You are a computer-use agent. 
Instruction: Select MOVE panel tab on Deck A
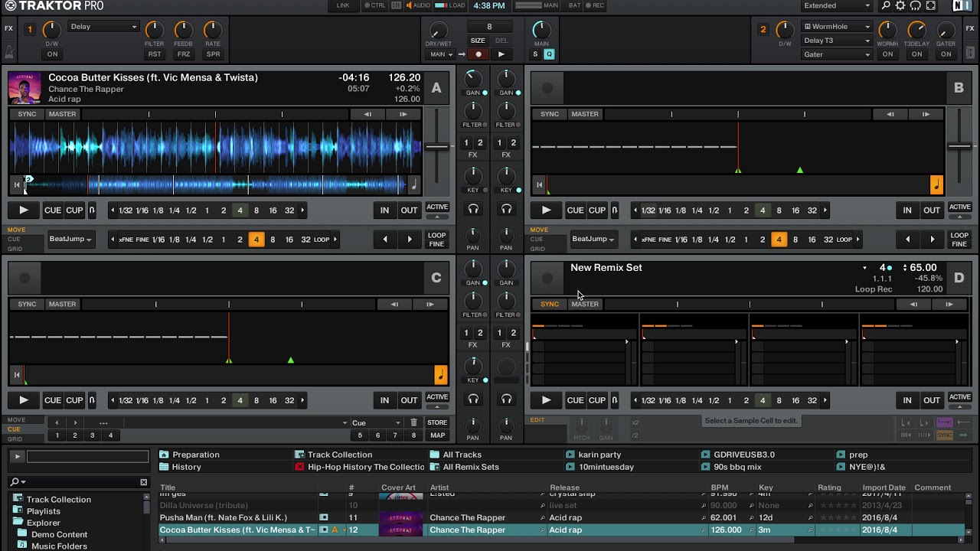(x=17, y=230)
